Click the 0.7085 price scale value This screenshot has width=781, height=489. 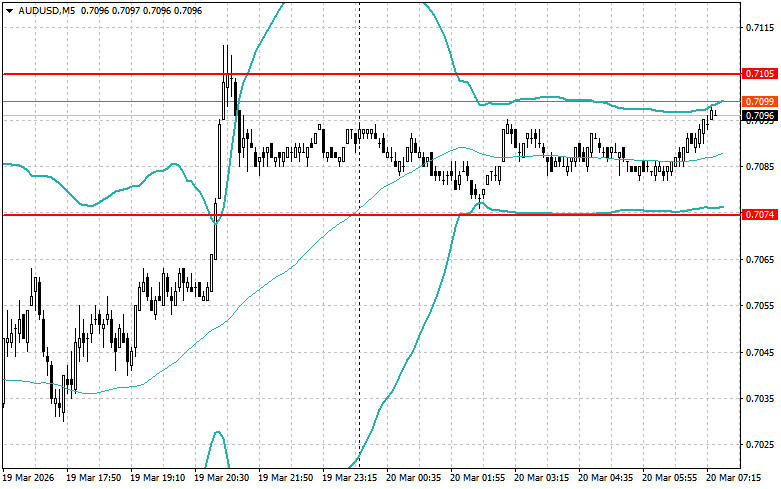click(760, 166)
